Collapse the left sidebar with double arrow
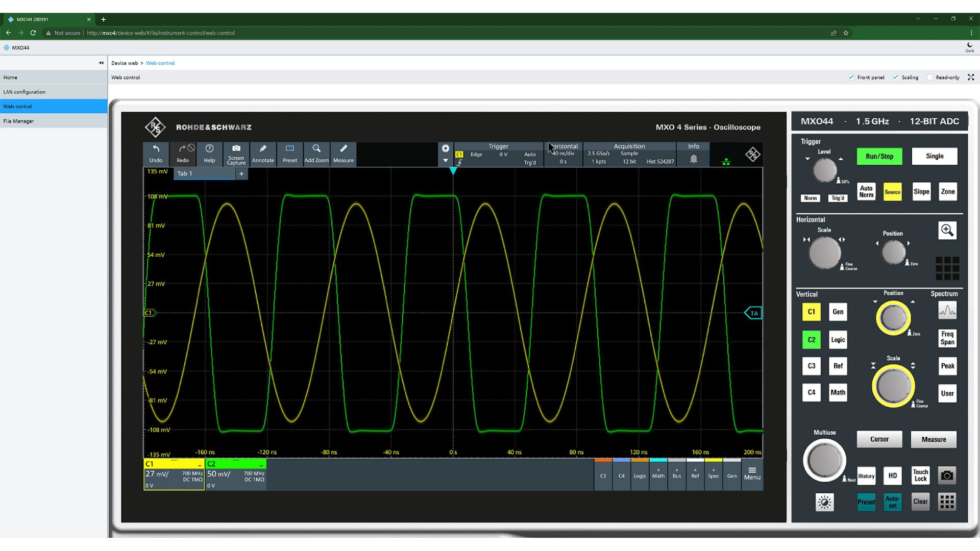The height and width of the screenshot is (551, 980). click(x=101, y=63)
